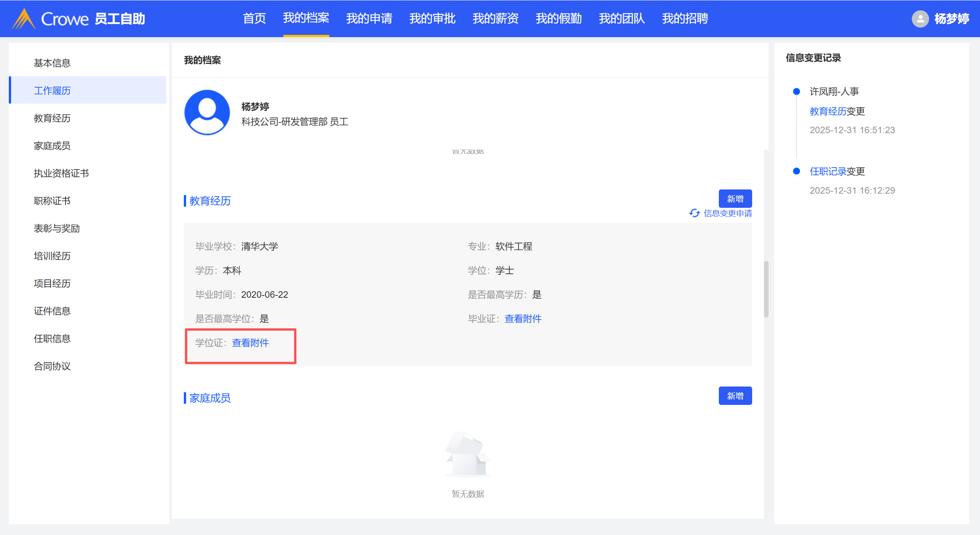Open 查看附件 link for 毕业证

click(x=523, y=318)
